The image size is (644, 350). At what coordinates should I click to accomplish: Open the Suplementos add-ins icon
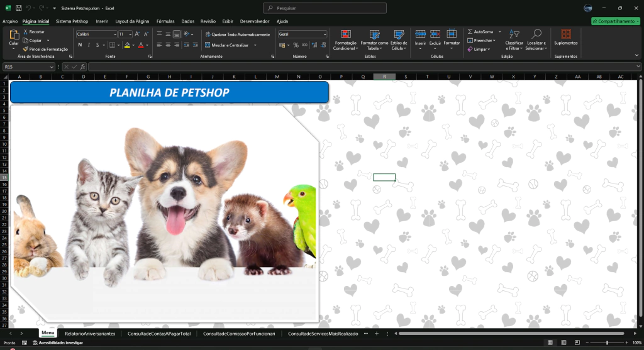coord(565,35)
